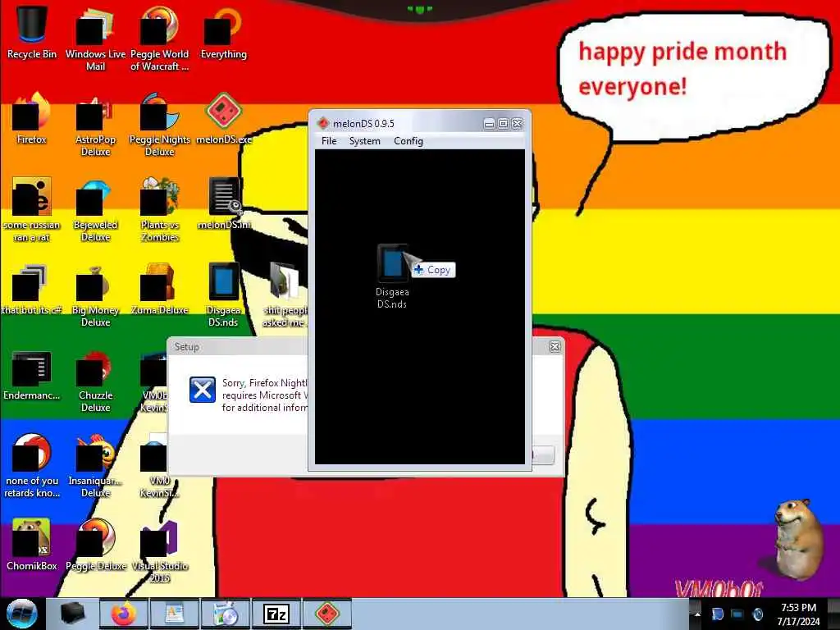Close the melonDS 0.9.5 window
The width and height of the screenshot is (840, 630).
pos(517,124)
